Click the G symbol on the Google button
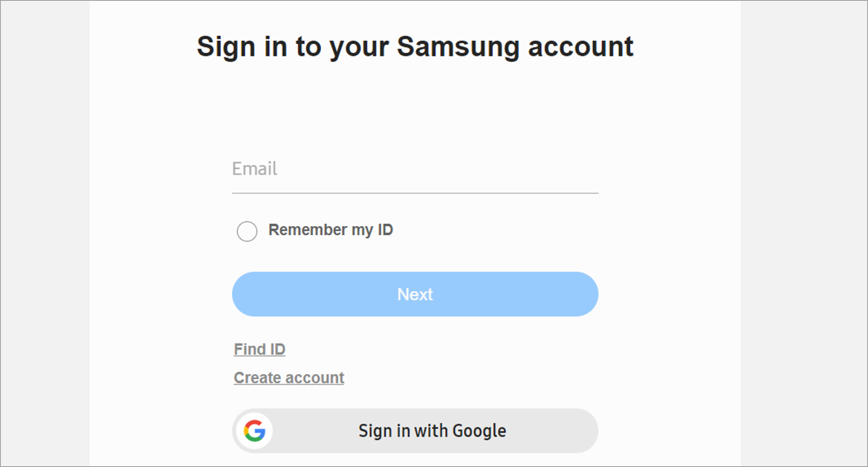Viewport: 868px width, 467px height. 254,431
